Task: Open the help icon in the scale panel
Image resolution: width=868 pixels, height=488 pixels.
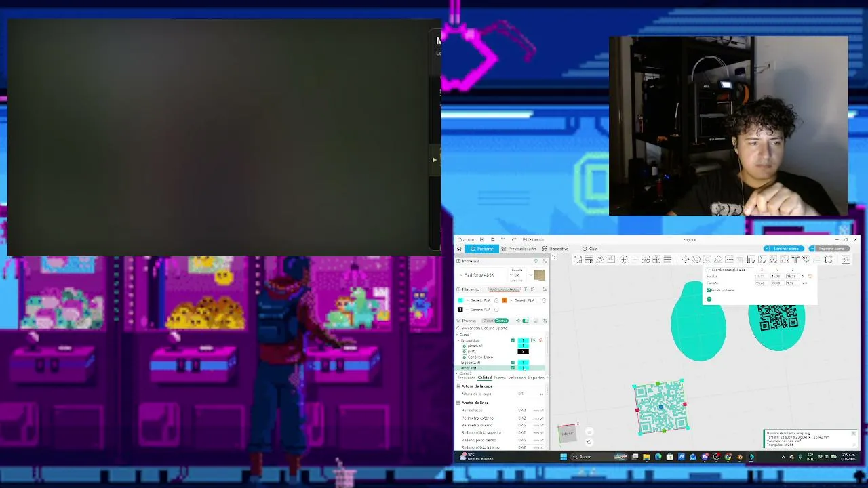Action: (x=709, y=299)
